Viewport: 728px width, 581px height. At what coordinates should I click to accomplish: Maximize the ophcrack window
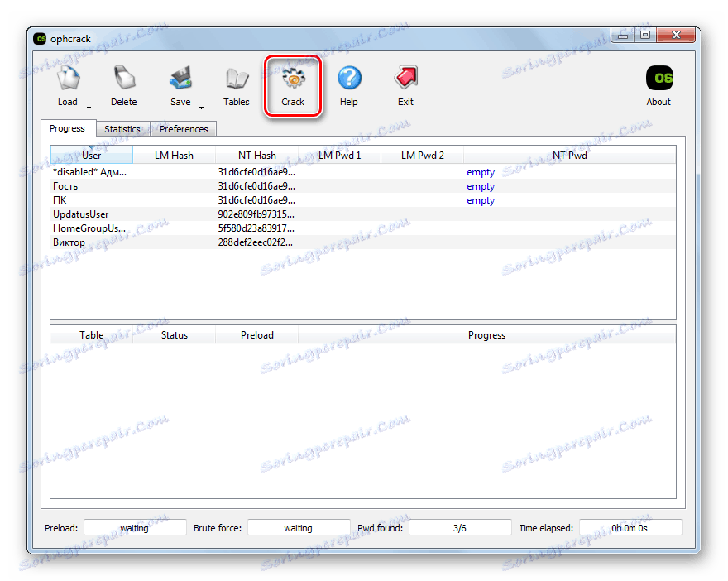click(645, 35)
